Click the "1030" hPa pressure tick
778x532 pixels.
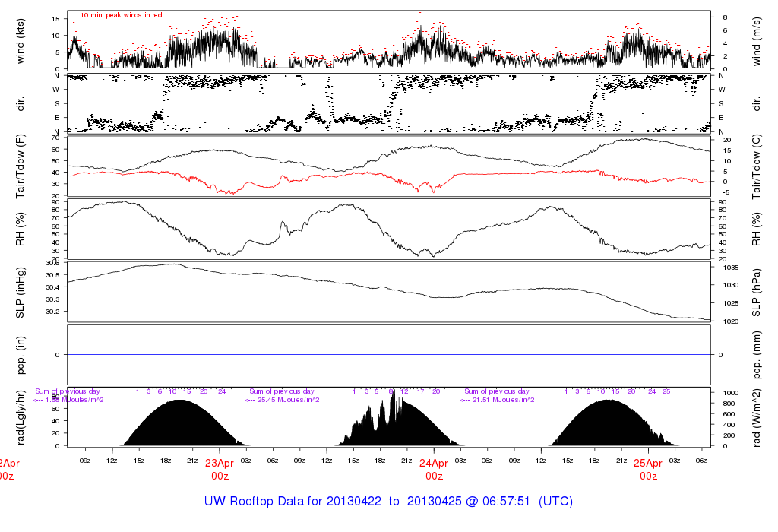coord(731,285)
